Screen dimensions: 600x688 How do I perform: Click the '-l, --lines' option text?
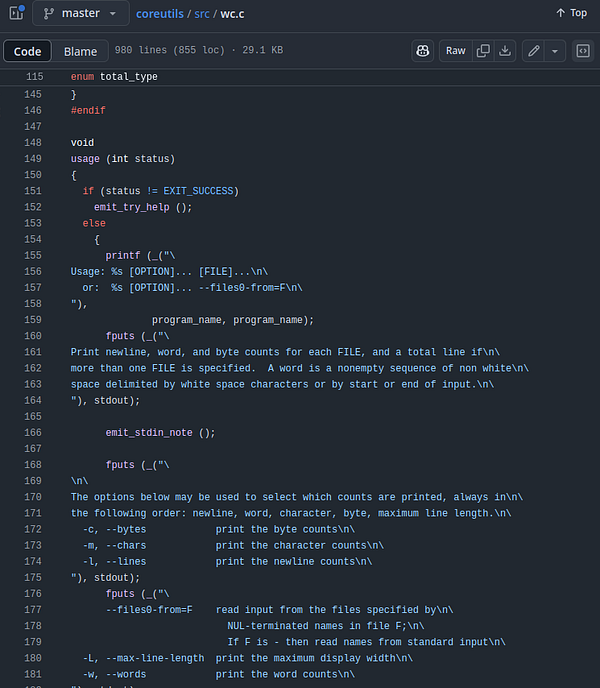pyautogui.click(x=114, y=562)
